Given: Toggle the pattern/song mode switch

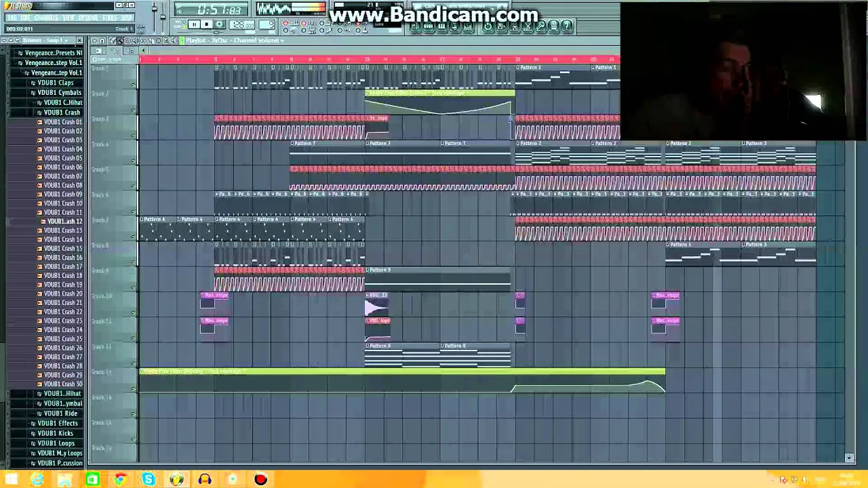Looking at the screenshot, I should coord(179,24).
